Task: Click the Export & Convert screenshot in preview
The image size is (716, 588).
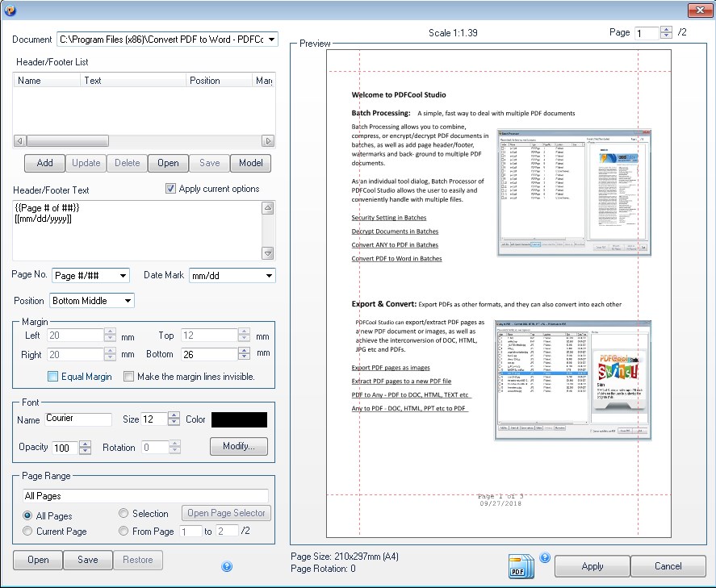Action: click(573, 380)
